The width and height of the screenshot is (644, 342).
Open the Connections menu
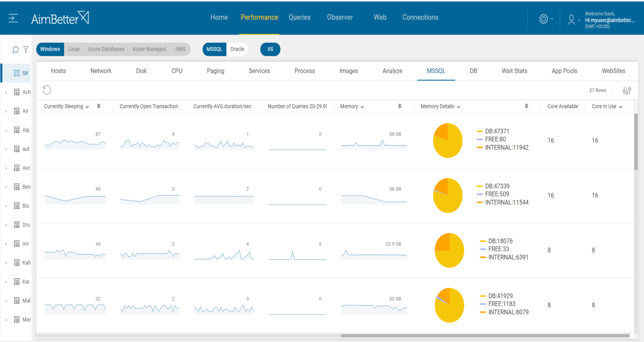tap(420, 17)
